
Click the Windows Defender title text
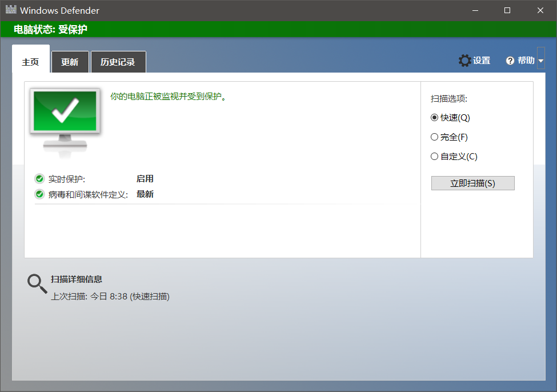coord(59,11)
